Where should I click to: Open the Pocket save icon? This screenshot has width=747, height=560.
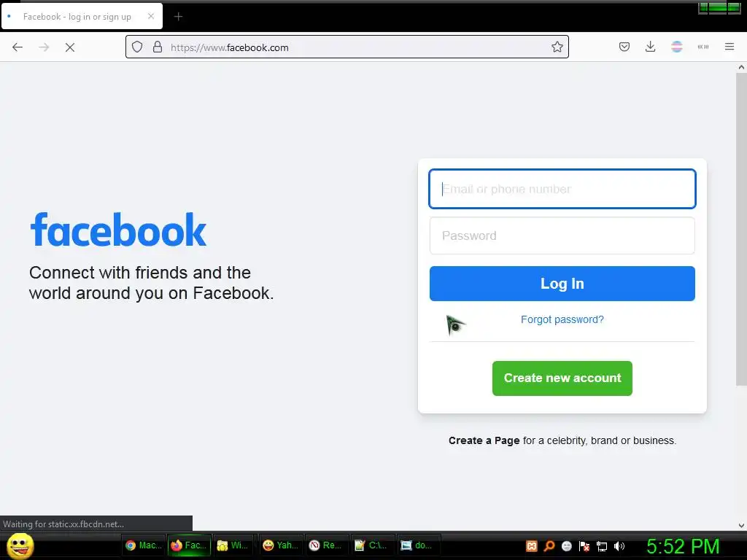click(x=624, y=47)
